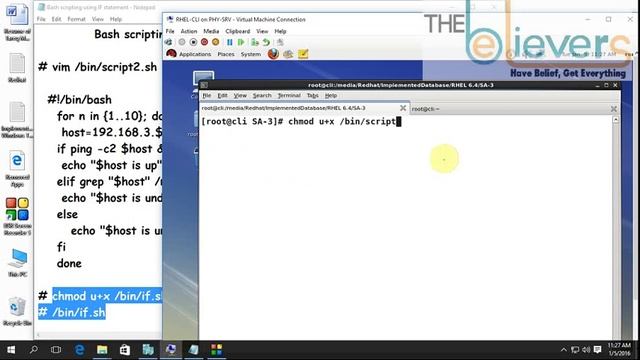Screen dimensions: 640x360
Task: Open the terminal's Tabs menu
Action: pos(313,96)
